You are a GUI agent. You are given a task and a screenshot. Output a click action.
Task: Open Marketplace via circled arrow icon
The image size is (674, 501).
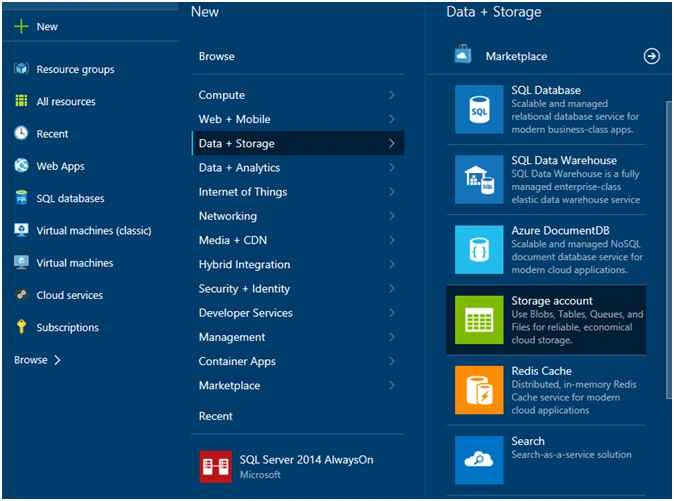(x=652, y=56)
